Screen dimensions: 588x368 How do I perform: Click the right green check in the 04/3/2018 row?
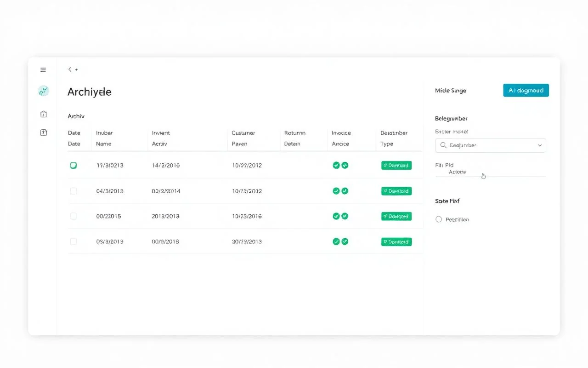coord(345,191)
